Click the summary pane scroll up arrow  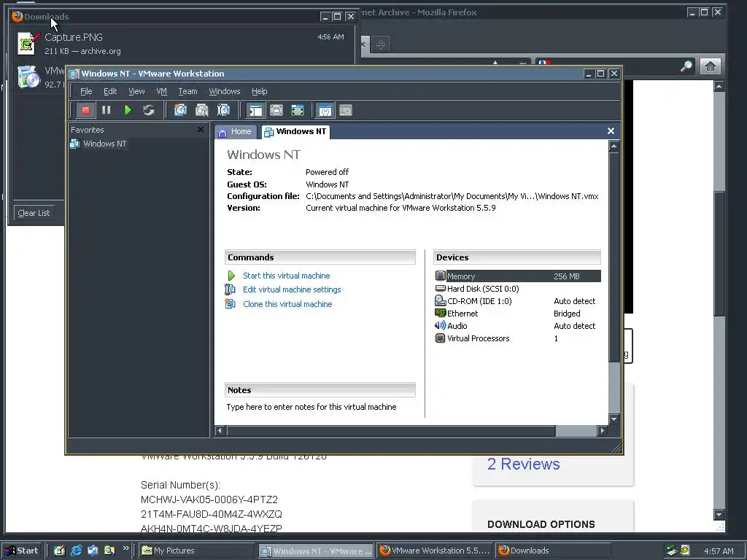[614, 146]
